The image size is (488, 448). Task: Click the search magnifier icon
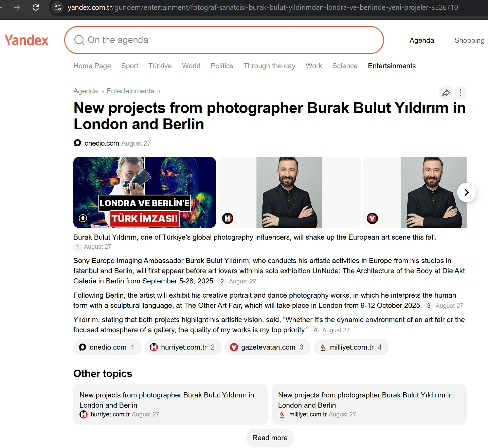[79, 40]
